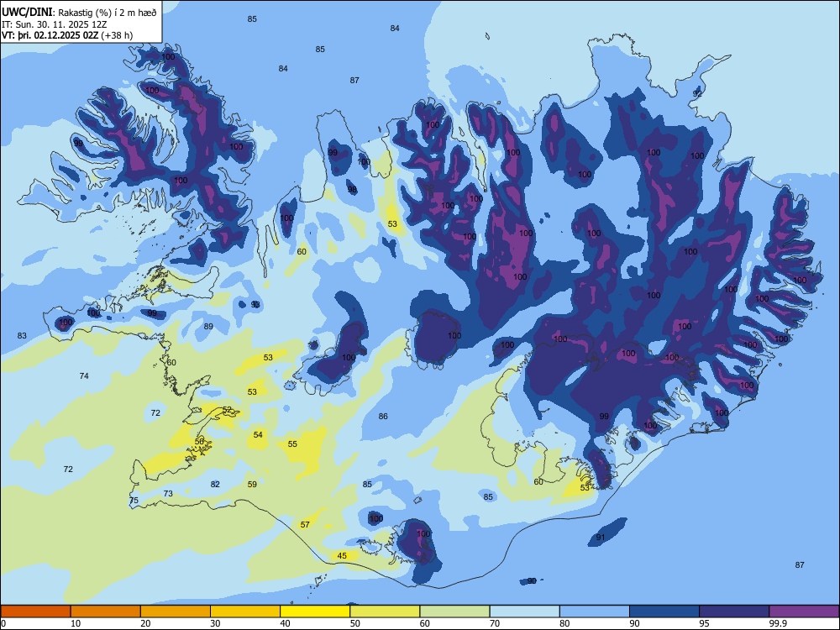The width and height of the screenshot is (840, 630).
Task: Click the 89 humidity value
Action: tap(208, 326)
